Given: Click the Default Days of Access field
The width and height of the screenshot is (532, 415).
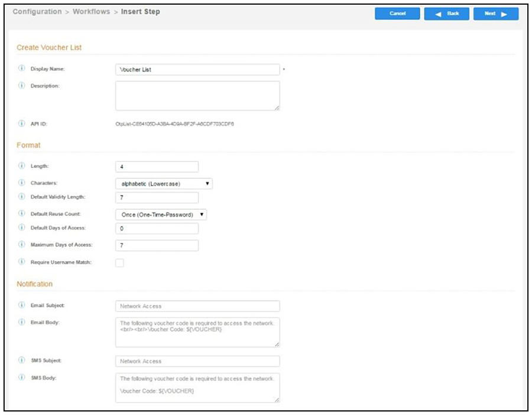Looking at the screenshot, I should (157, 228).
